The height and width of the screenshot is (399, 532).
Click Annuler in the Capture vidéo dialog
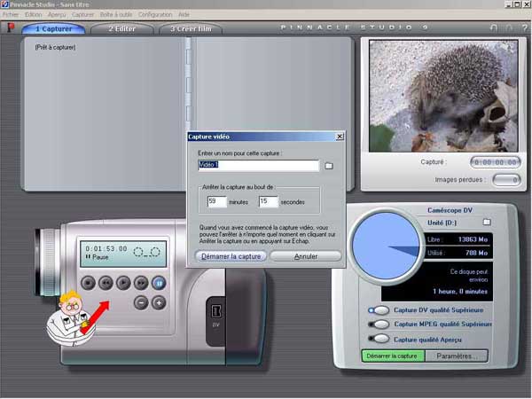click(306, 256)
